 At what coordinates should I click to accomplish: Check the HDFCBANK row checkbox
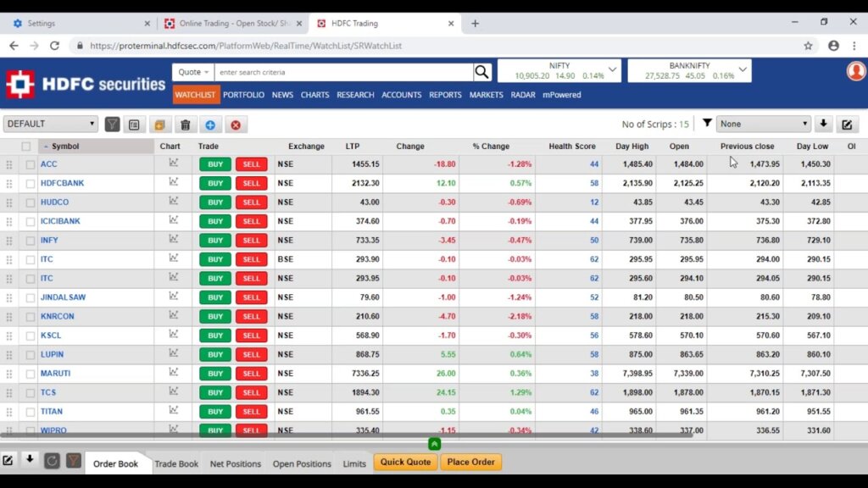click(x=31, y=184)
